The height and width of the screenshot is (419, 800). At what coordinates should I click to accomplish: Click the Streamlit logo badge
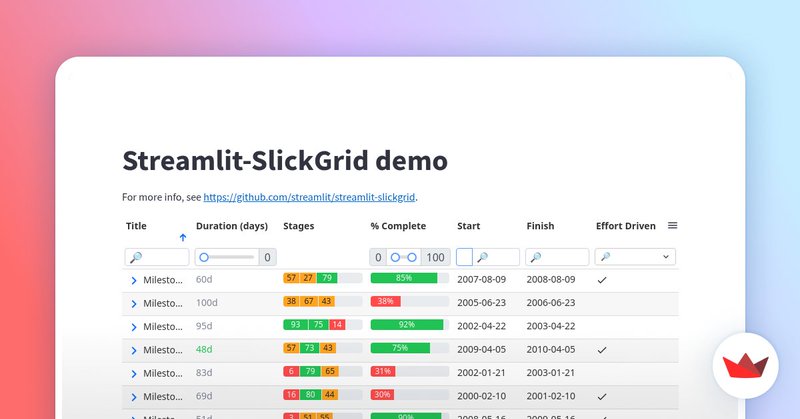[x=745, y=365]
